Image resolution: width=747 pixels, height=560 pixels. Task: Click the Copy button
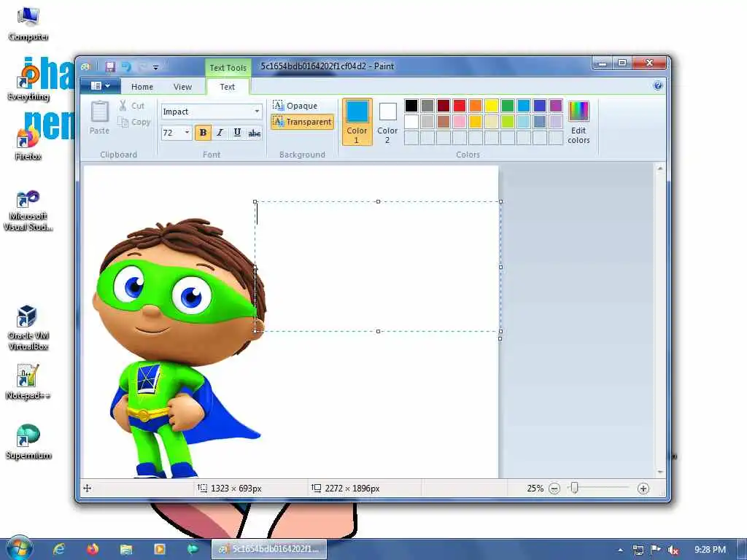(x=135, y=122)
